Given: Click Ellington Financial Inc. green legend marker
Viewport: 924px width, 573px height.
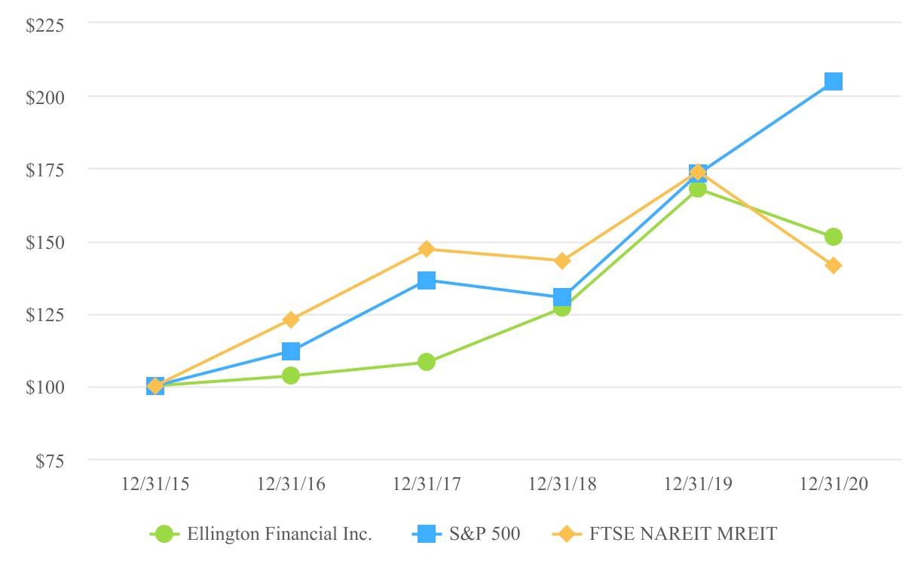Looking at the screenshot, I should tap(165, 534).
